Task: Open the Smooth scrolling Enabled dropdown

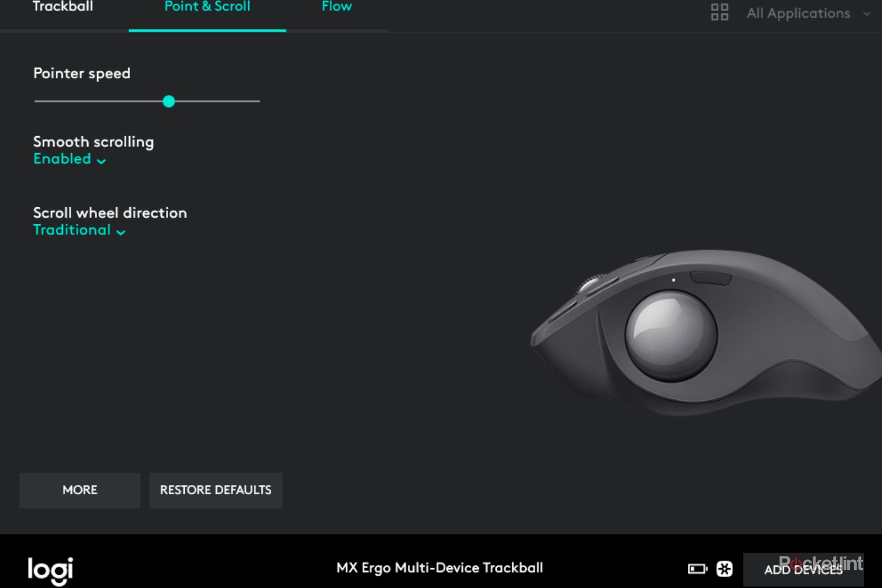Action: [69, 159]
